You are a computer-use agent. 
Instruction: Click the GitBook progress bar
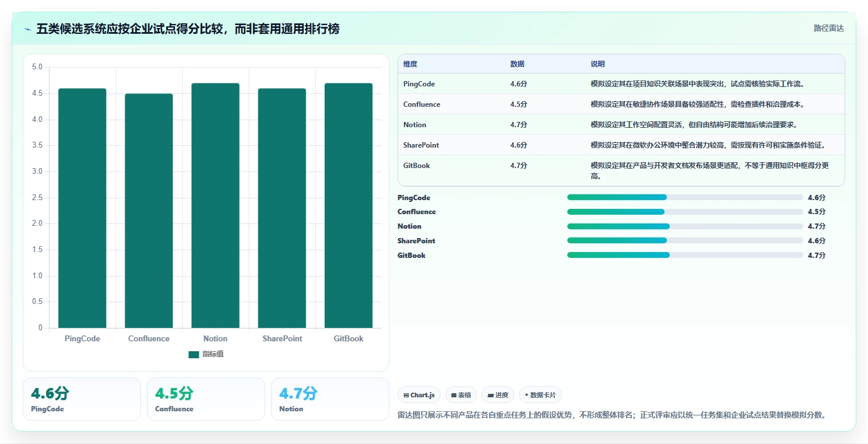685,255
